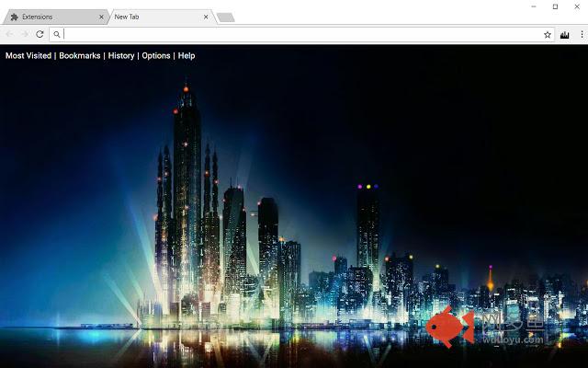Select the New Tab tab

pos(162,17)
